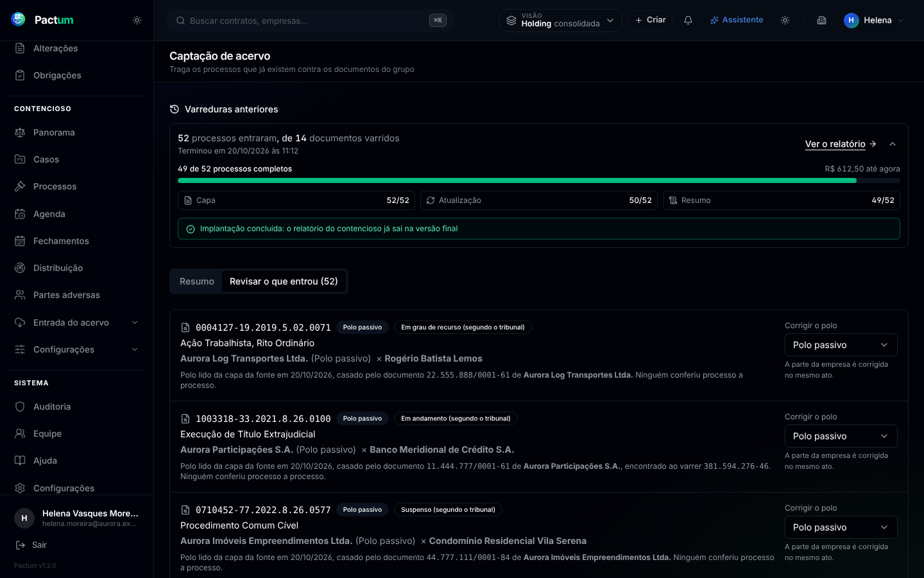
Task: Click Em andamento status badge
Action: tap(456, 419)
